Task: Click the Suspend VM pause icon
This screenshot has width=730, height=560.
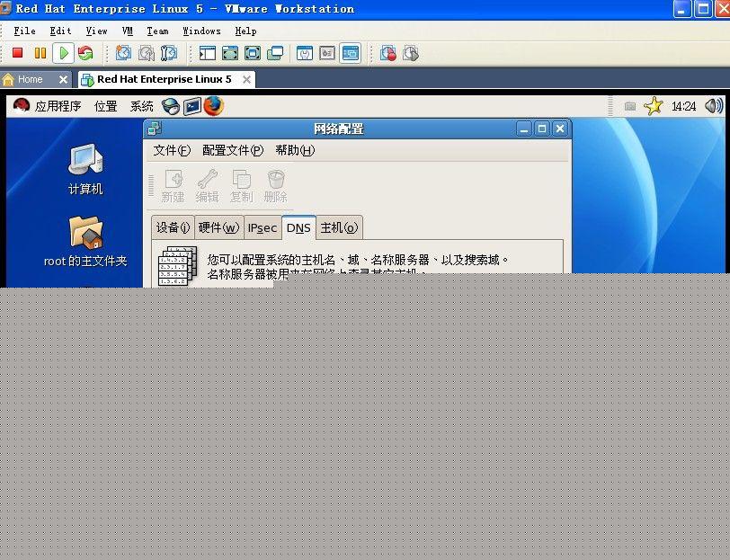Action: 40,53
